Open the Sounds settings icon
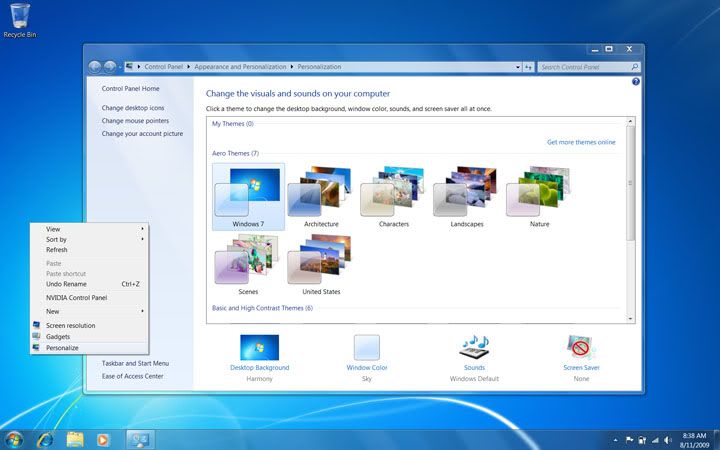 coord(474,347)
